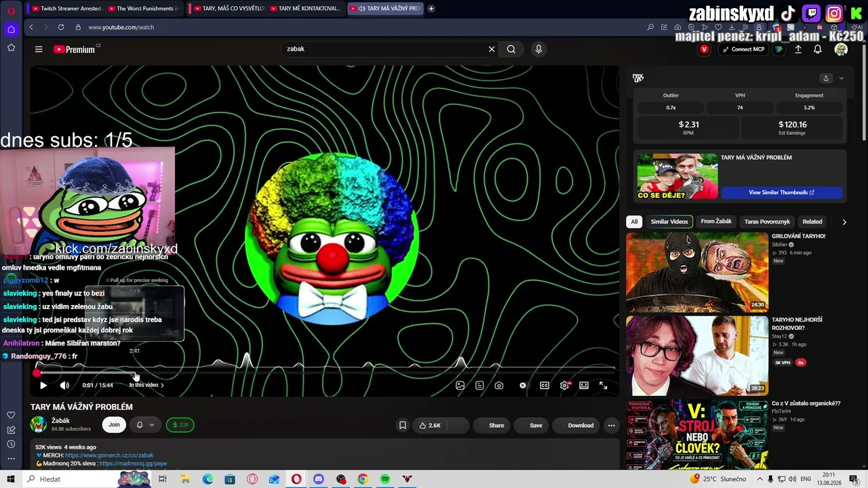Open YouTube notifications bell
This screenshot has height=488, width=868.
point(818,49)
